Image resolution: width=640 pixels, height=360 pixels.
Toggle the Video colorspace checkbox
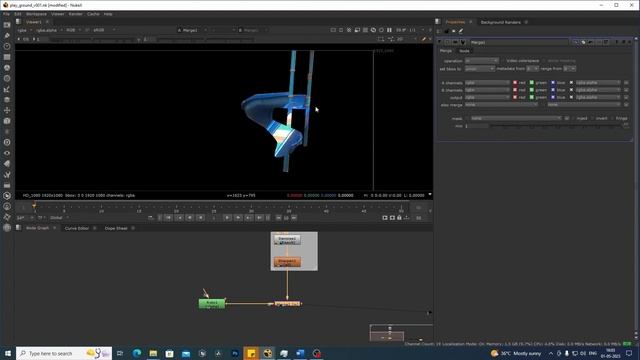coord(502,61)
